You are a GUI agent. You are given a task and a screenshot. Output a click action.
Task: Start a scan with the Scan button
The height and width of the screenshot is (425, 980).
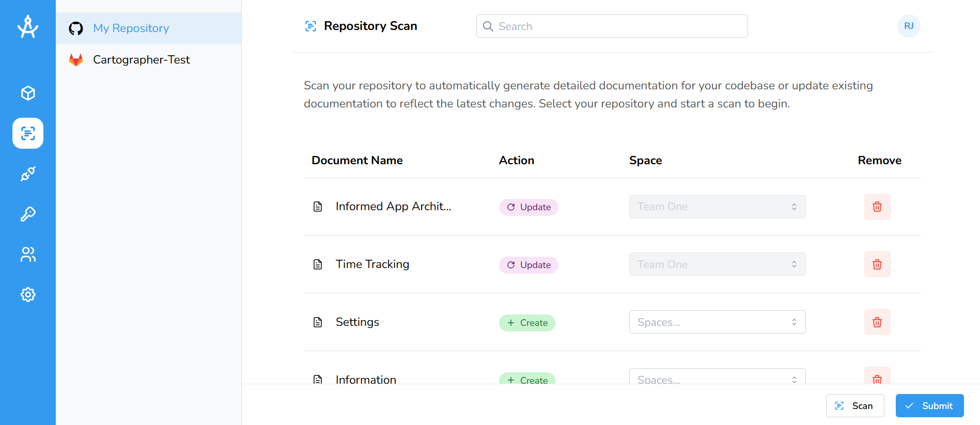(855, 405)
